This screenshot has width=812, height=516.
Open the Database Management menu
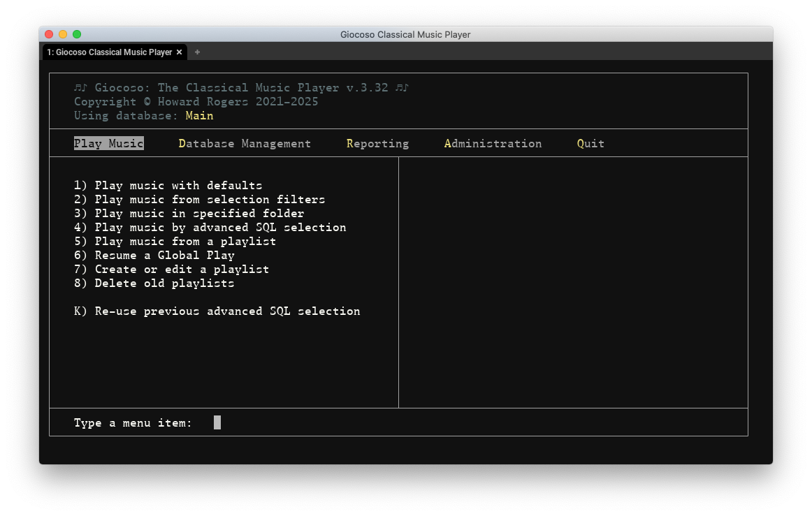tap(245, 143)
